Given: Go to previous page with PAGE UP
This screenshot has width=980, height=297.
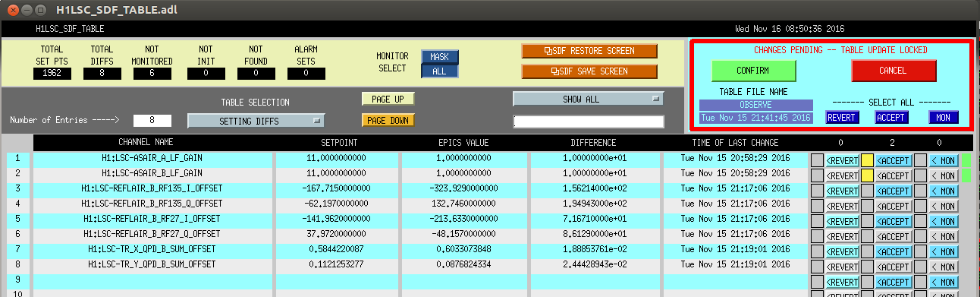Looking at the screenshot, I should 388,99.
